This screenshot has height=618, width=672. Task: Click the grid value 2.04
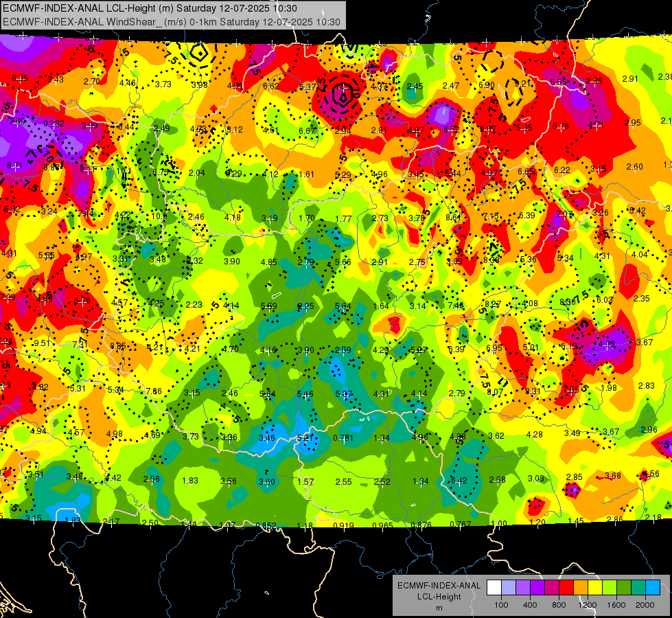click(197, 172)
